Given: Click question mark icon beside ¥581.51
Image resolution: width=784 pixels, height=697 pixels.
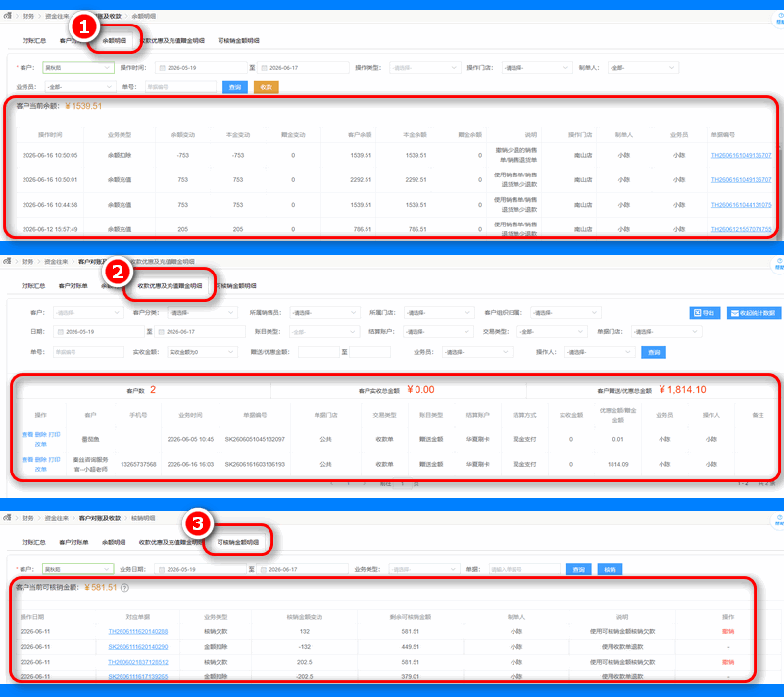Looking at the screenshot, I should (125, 588).
